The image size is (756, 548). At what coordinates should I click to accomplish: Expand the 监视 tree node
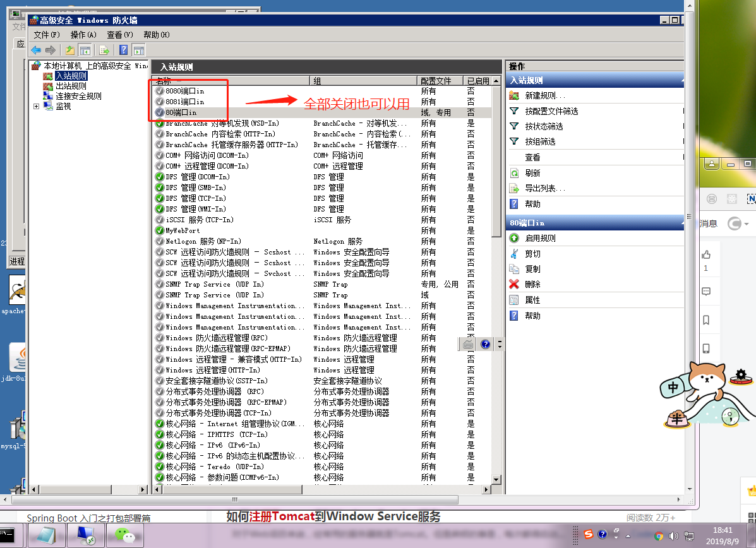[x=36, y=106]
